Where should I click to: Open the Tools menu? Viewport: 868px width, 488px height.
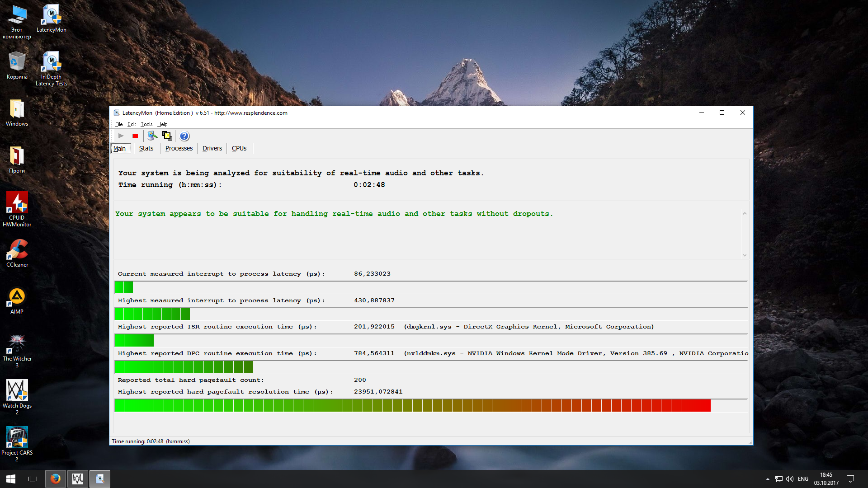tap(146, 124)
